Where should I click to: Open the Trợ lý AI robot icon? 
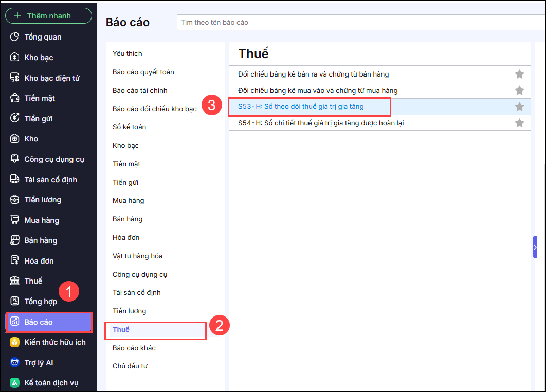point(15,363)
